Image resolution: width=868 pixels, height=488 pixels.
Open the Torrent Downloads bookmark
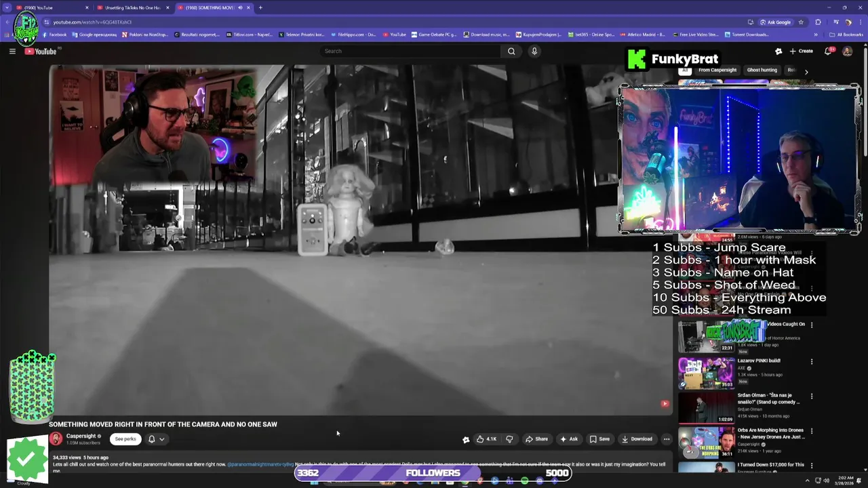click(x=747, y=35)
